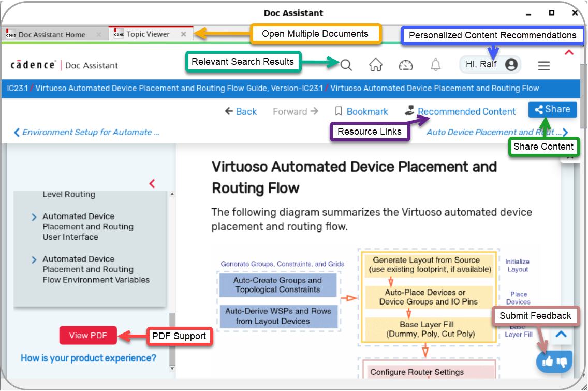Close the Doc Assistant window
This screenshot has height=391, width=588.
click(575, 13)
